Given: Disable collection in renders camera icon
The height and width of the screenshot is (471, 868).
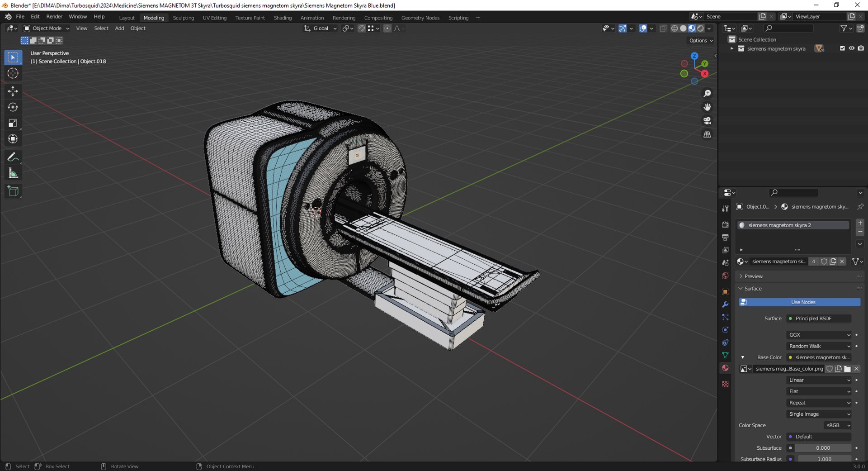Looking at the screenshot, I should coord(861,48).
